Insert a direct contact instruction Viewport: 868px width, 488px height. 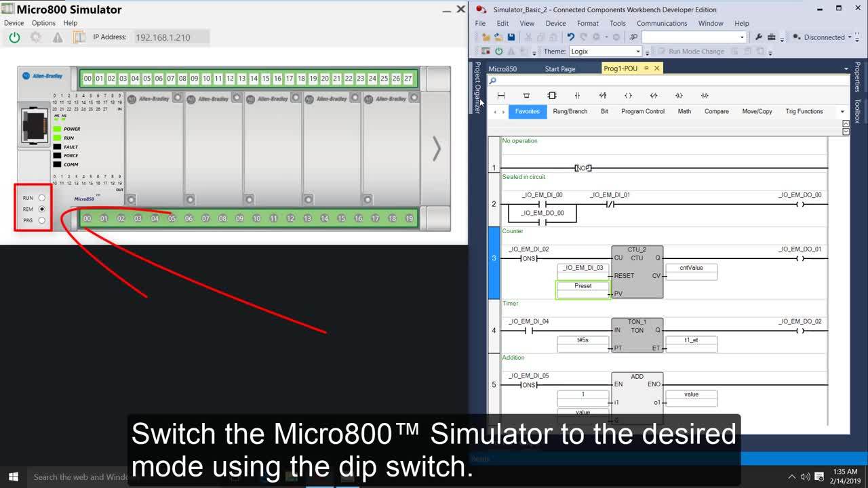[x=577, y=96]
